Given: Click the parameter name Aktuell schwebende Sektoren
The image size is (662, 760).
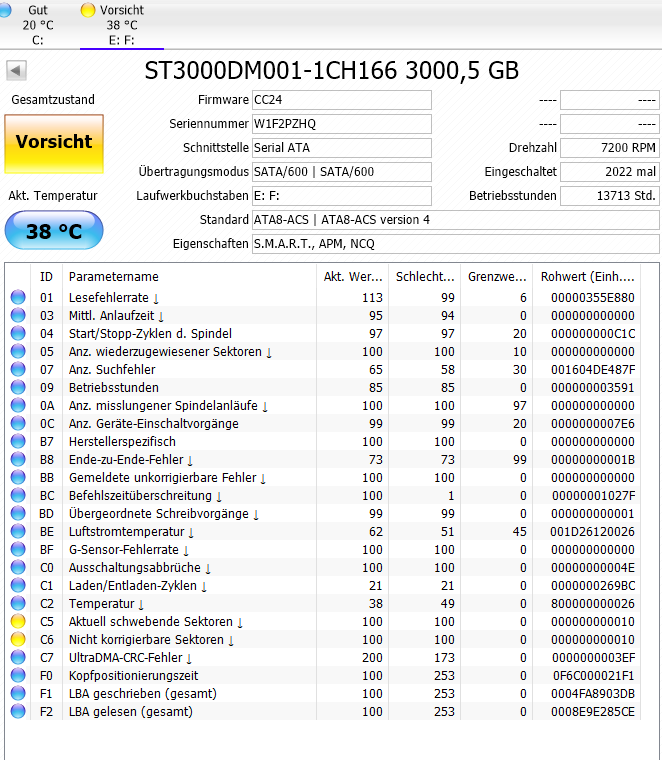Looking at the screenshot, I should point(151,621).
